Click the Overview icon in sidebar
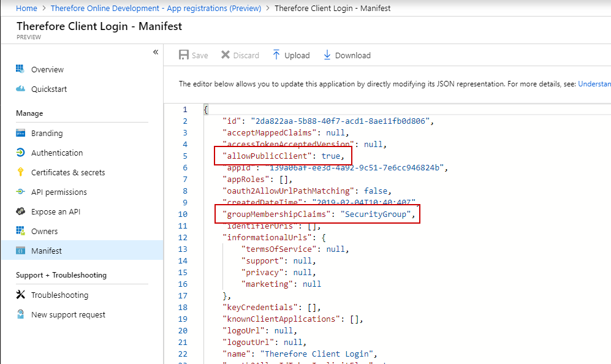The height and width of the screenshot is (364, 611). 20,69
